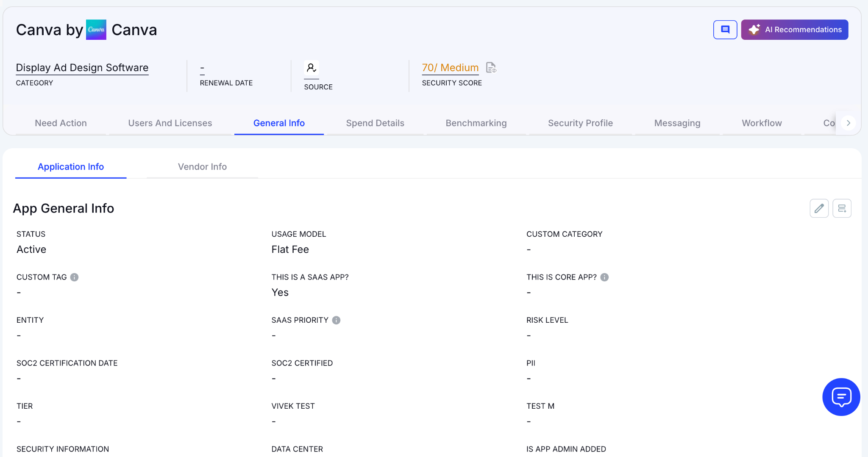Click the App General Info heading
This screenshot has height=457, width=868.
(x=64, y=208)
